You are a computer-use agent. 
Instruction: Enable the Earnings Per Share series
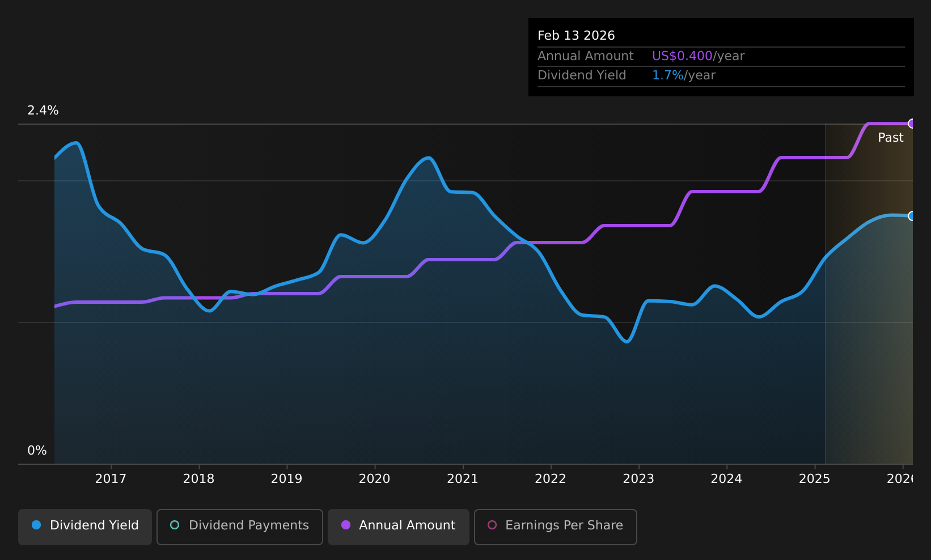[556, 527]
